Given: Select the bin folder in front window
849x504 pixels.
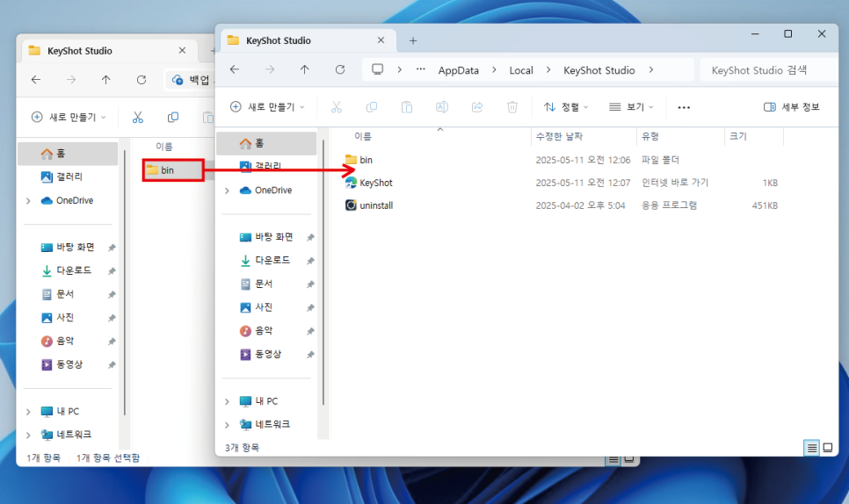Looking at the screenshot, I should (366, 160).
